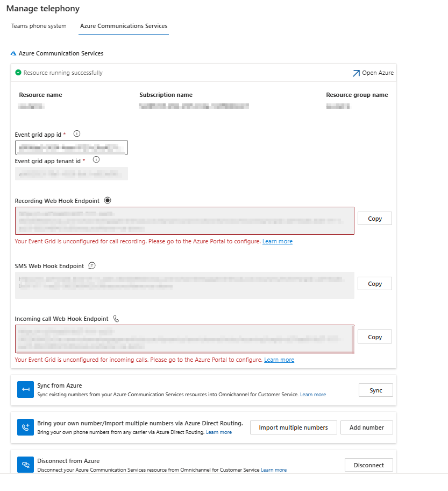Viewport: 448px width, 491px height.
Task: Click the Azure Communication Services logo icon
Action: pyautogui.click(x=13, y=54)
